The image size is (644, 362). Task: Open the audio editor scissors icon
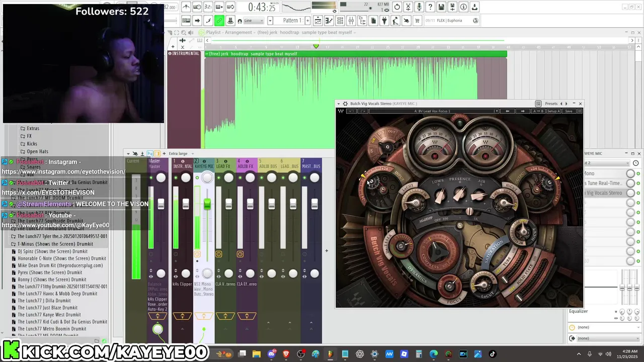tap(408, 7)
